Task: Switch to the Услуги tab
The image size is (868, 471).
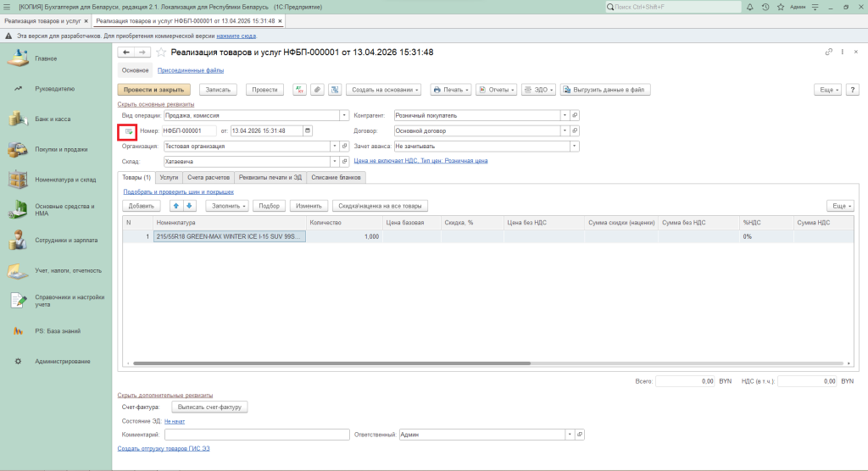Action: click(x=170, y=177)
